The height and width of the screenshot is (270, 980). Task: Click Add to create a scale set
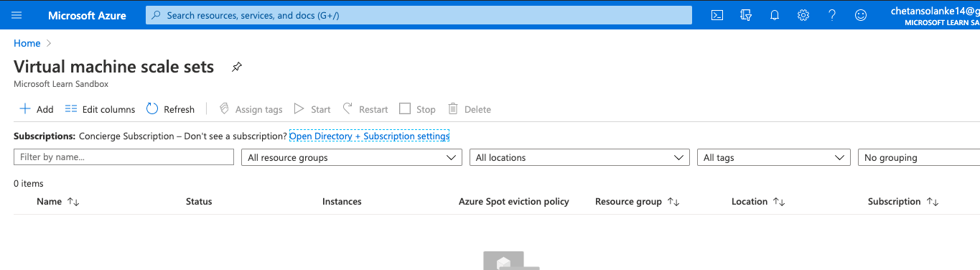[x=36, y=109]
